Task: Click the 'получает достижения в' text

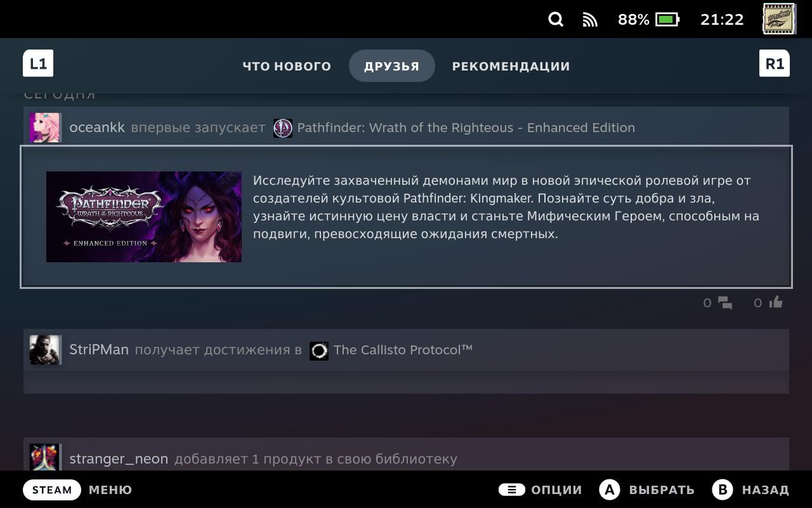Action: click(x=218, y=350)
